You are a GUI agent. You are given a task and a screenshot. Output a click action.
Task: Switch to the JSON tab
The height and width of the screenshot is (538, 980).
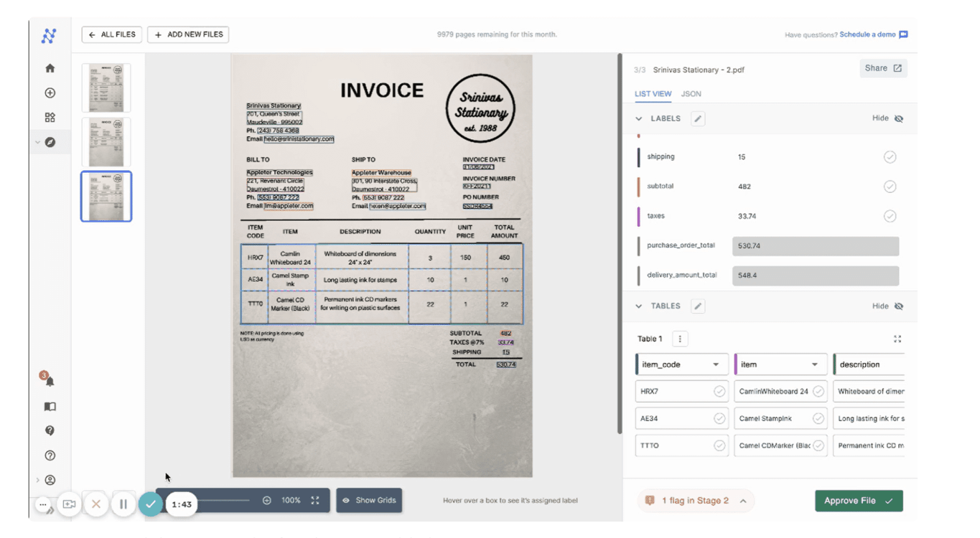[691, 93]
